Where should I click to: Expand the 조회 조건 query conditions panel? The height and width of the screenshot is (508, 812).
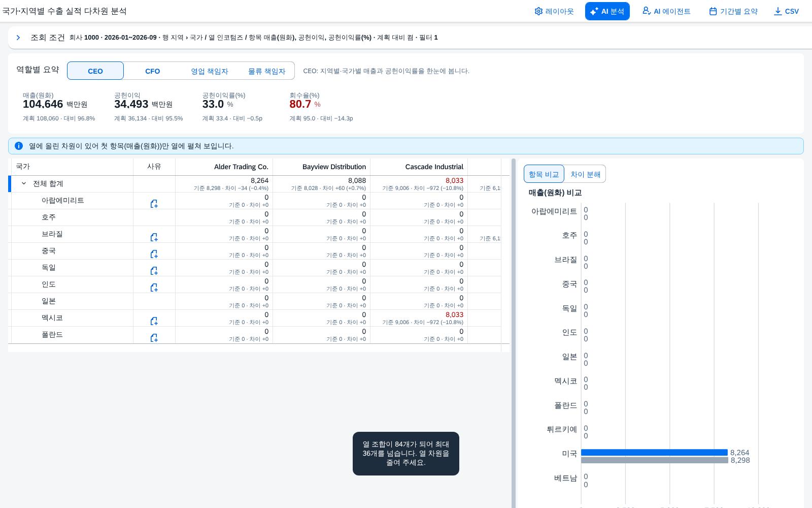(x=18, y=38)
